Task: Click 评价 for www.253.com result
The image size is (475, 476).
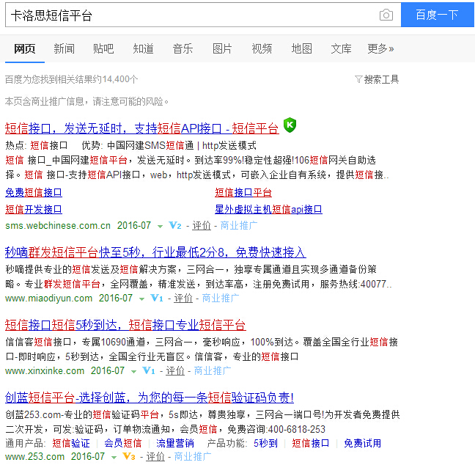Action: (155, 456)
